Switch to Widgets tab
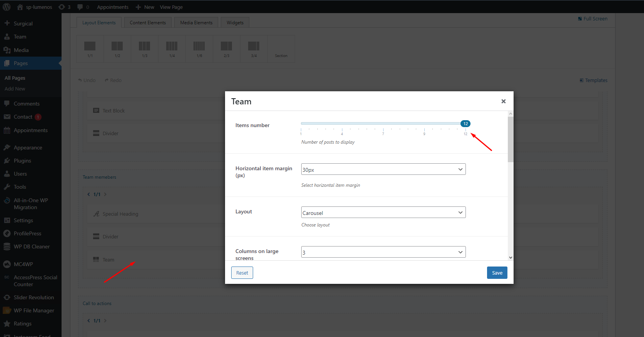The height and width of the screenshot is (337, 644). click(235, 22)
